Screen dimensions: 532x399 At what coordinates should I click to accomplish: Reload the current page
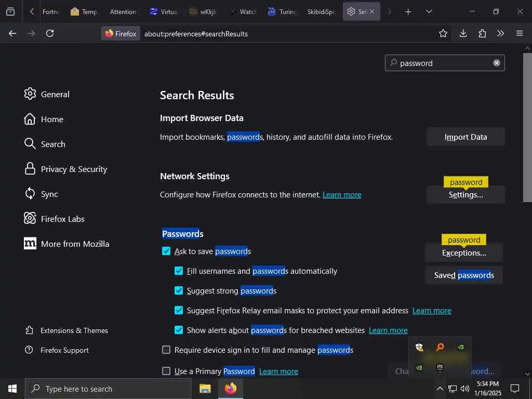(x=50, y=33)
